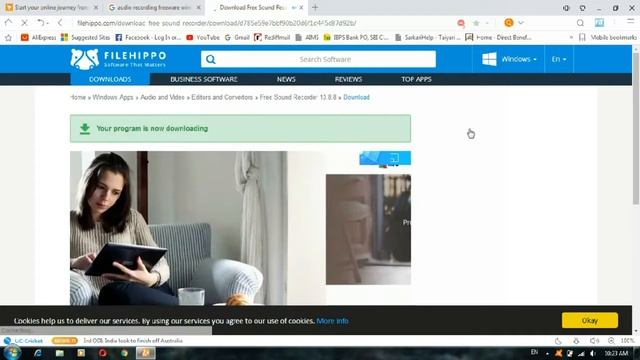The width and height of the screenshot is (640, 360).
Task: Expand the dropdown arrow beside UC account icon
Action: point(521,23)
